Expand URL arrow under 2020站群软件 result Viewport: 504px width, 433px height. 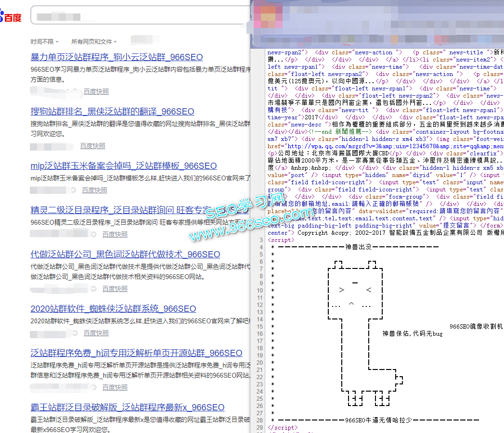(75, 333)
